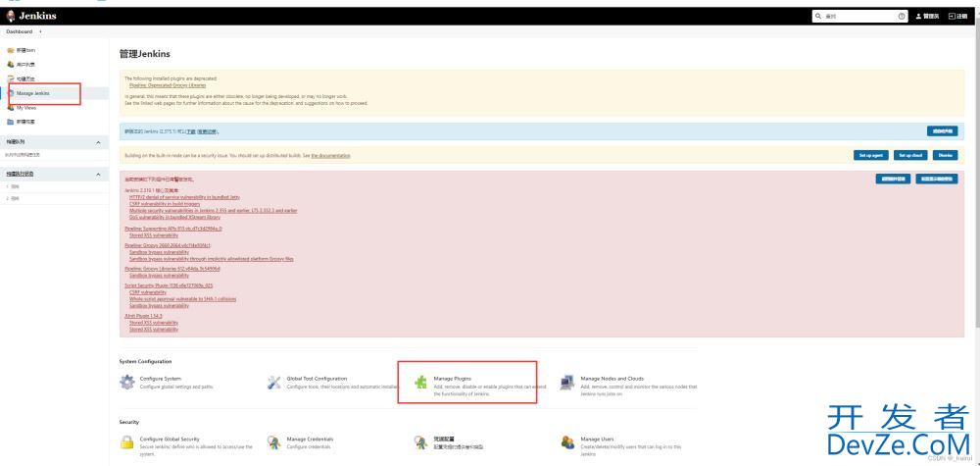Open the Global Tool Configuration title link
Screen dimensions: 980x466
tap(317, 379)
